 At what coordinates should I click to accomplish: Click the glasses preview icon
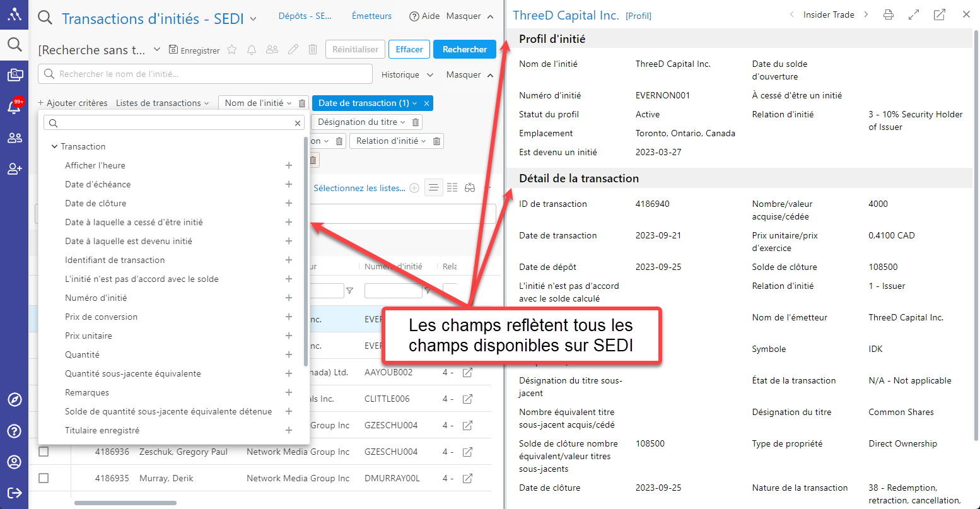[x=470, y=188]
